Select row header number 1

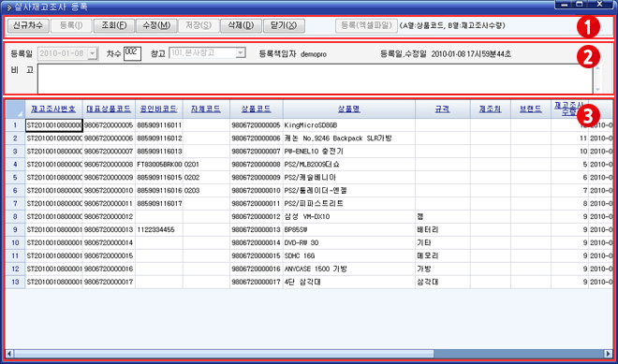pos(15,125)
